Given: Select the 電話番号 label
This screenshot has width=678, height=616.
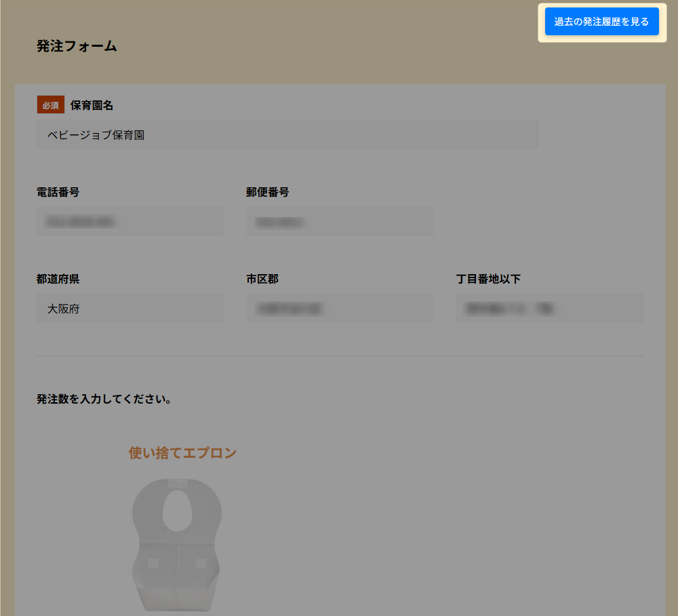Looking at the screenshot, I should pos(58,192).
